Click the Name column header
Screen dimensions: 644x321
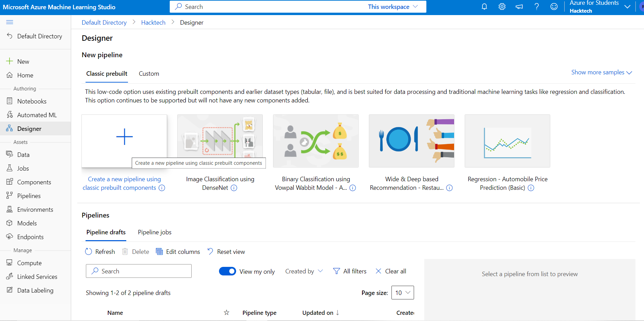coord(115,313)
